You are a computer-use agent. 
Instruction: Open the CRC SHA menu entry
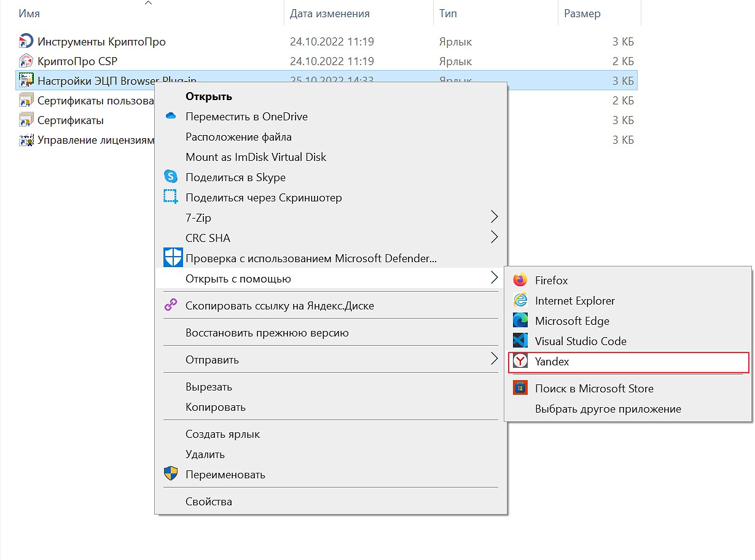pyautogui.click(x=331, y=238)
